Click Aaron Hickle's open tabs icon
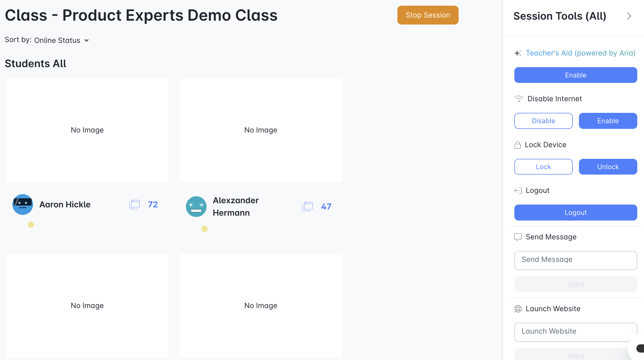The width and height of the screenshot is (644, 360). click(135, 204)
